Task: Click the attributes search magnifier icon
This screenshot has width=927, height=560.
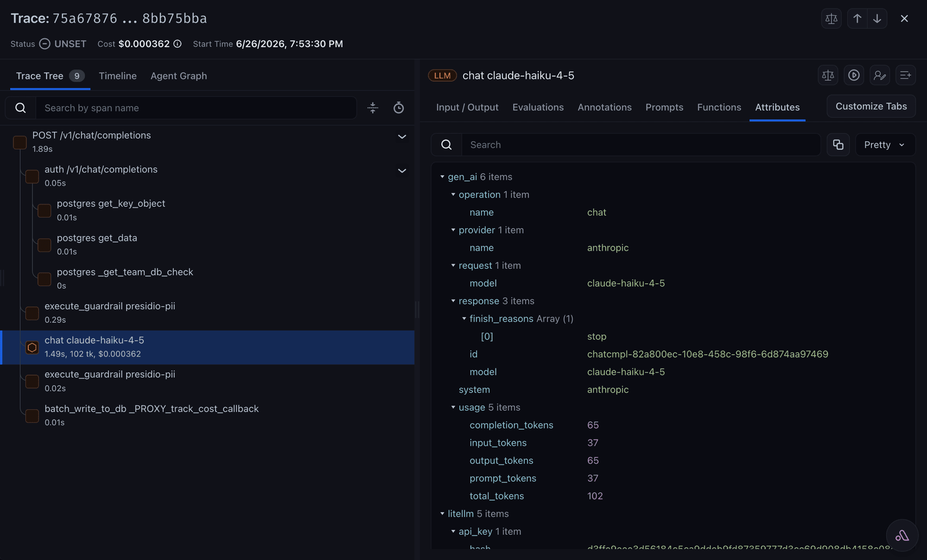Action: click(446, 145)
